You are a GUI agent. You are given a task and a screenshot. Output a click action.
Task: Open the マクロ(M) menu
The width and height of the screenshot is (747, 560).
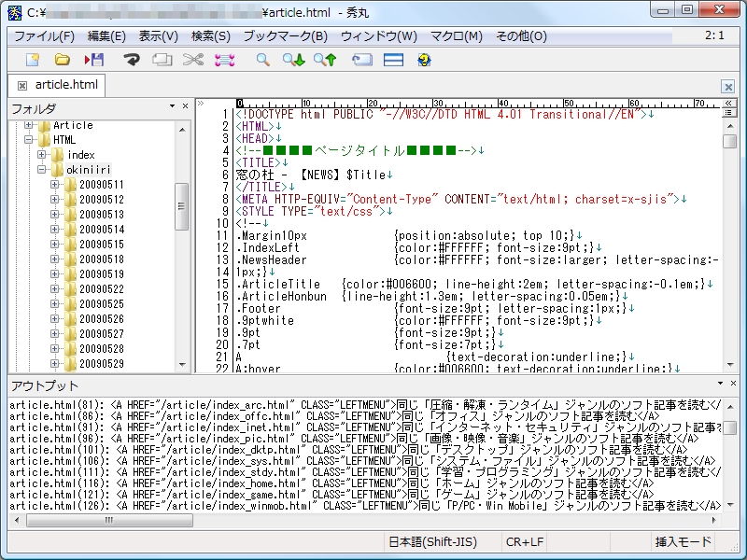click(456, 36)
